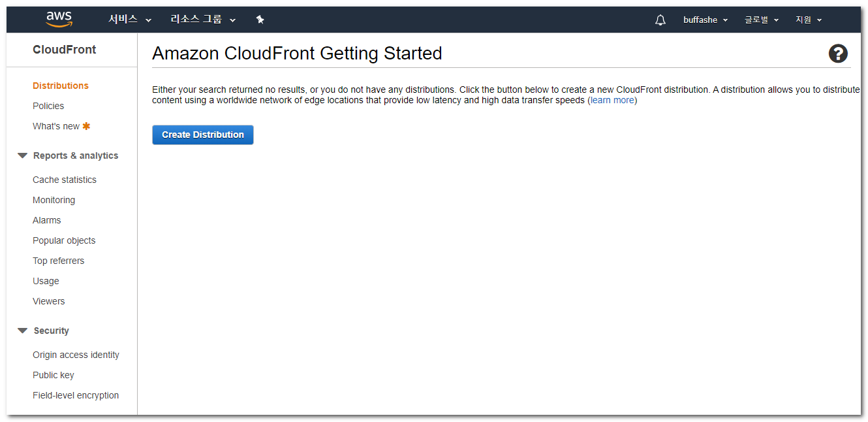Click the AWS logo home icon
868x422 pixels.
pyautogui.click(x=59, y=20)
